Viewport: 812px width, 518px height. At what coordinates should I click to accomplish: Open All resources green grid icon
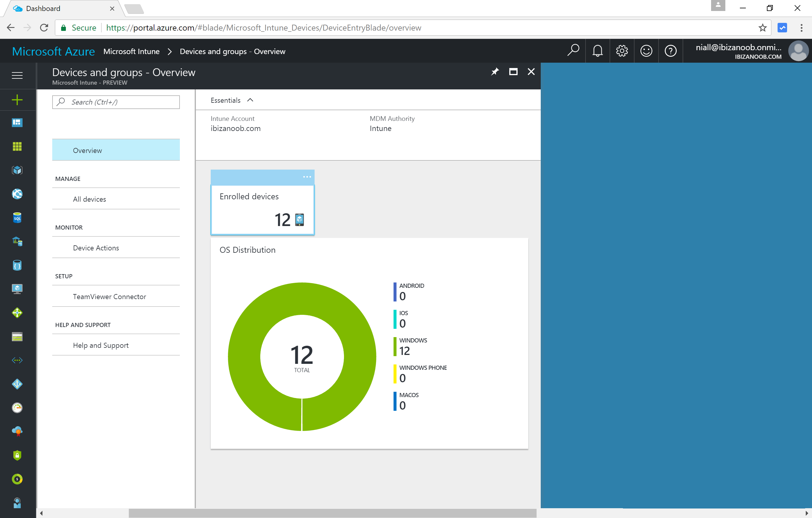pos(17,146)
